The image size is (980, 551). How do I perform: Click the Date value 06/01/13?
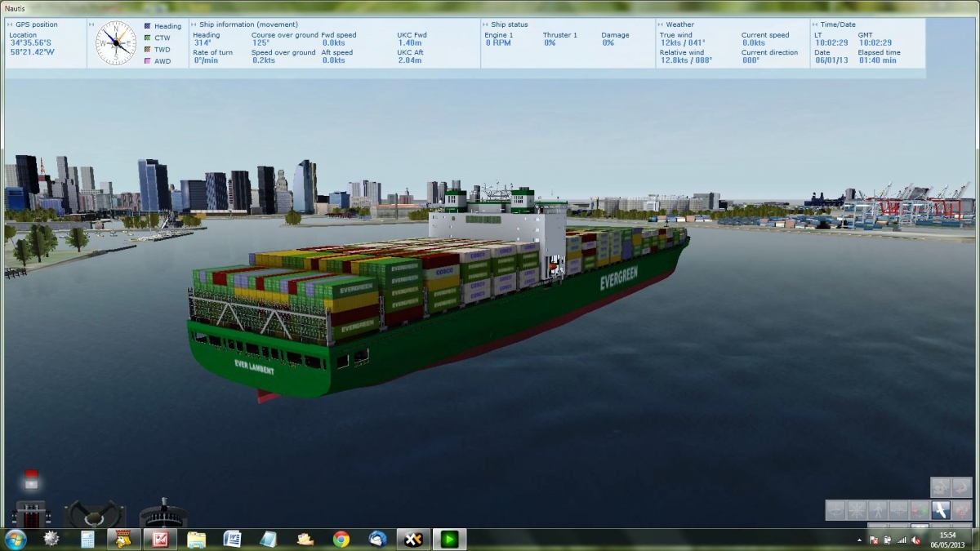click(831, 60)
